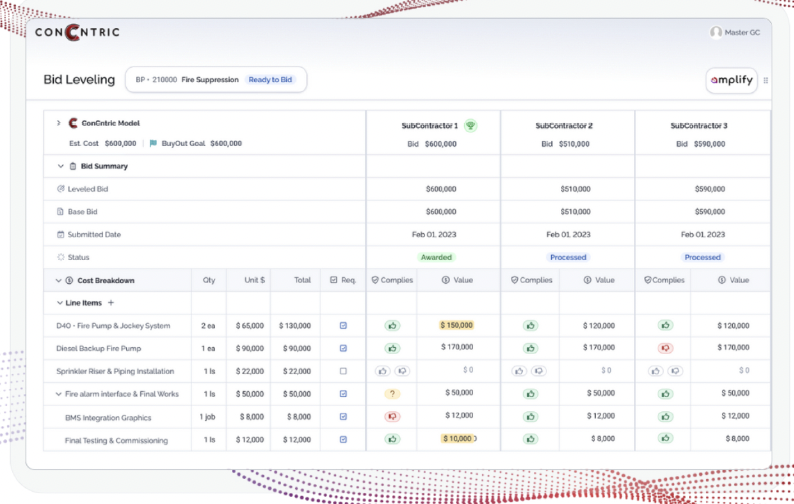Toggle Req. checkbox for Final Testing & Commissioning
The height and width of the screenshot is (504, 794).
[343, 439]
